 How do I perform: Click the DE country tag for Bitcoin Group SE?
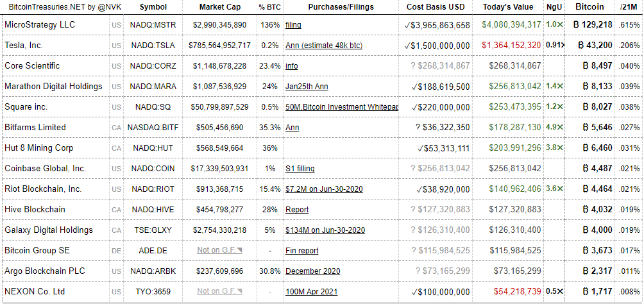click(x=115, y=251)
